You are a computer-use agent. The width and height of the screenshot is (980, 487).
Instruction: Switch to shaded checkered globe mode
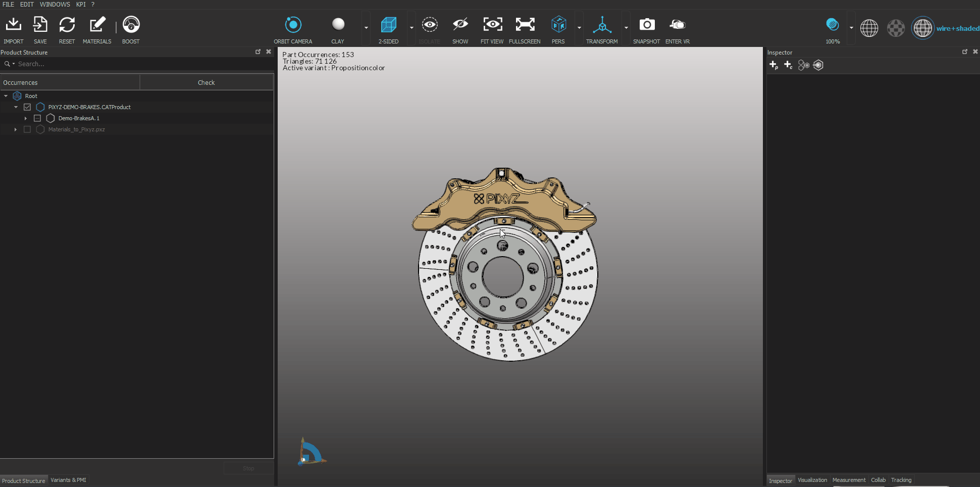[x=896, y=28]
